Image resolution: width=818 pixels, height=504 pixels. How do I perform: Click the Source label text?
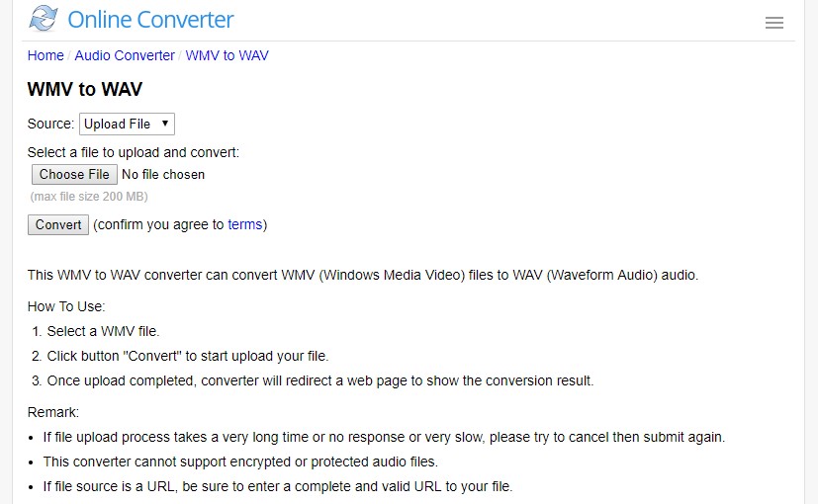click(x=50, y=125)
